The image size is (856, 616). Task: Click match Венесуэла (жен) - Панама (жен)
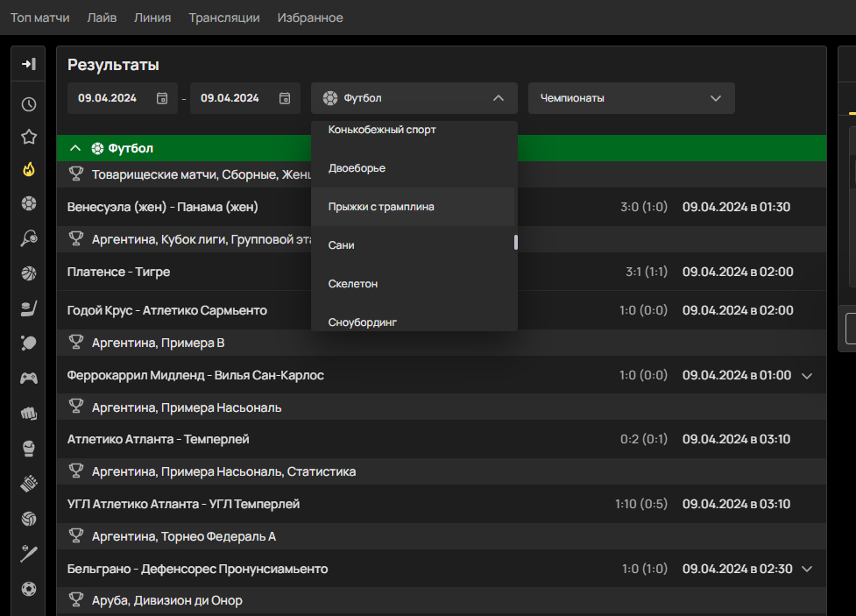pyautogui.click(x=162, y=207)
